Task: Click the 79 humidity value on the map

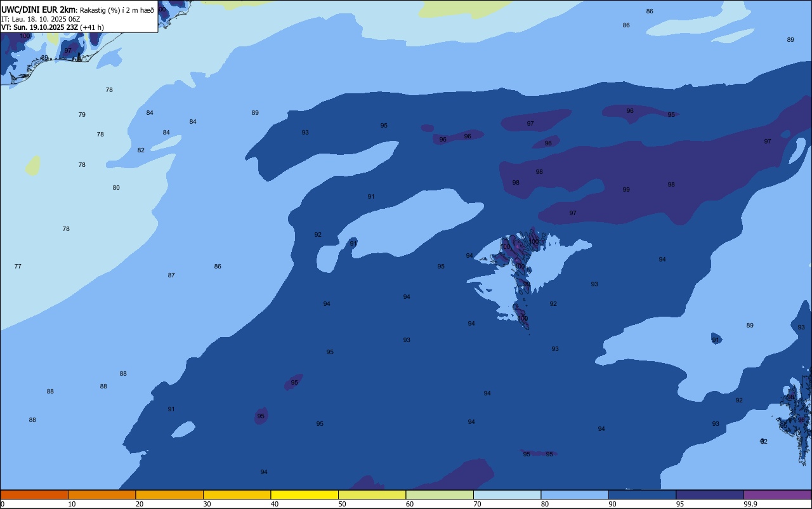Action: (x=82, y=115)
